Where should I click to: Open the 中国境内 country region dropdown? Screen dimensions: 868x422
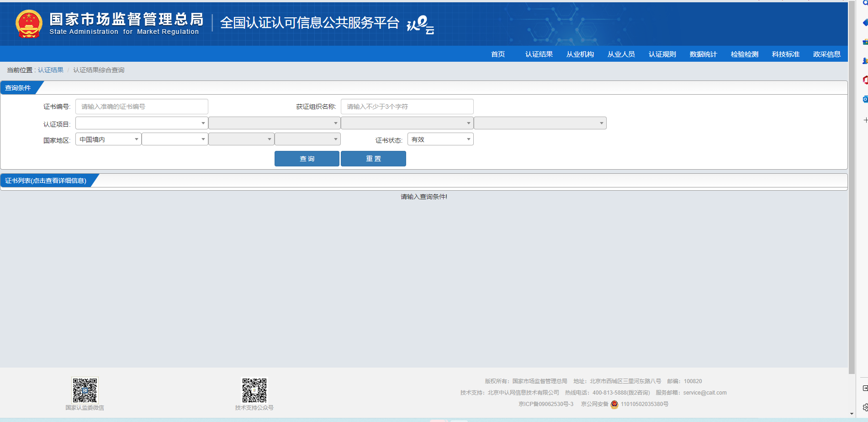click(108, 139)
